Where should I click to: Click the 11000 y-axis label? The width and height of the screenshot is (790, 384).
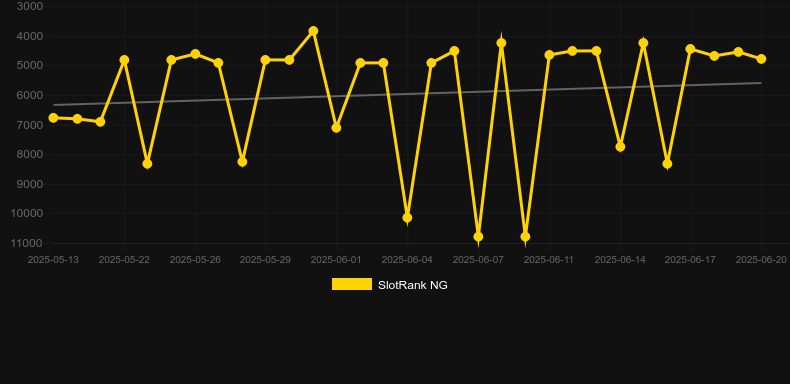27,243
